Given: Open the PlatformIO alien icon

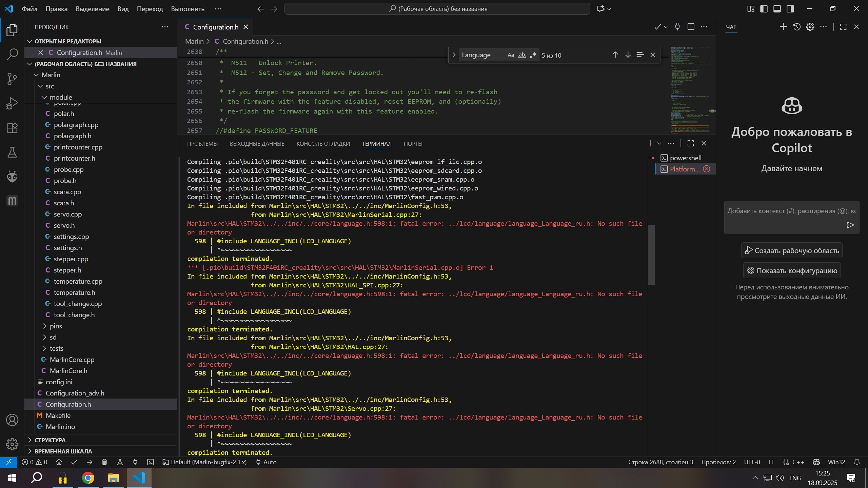Looking at the screenshot, I should [x=12, y=177].
